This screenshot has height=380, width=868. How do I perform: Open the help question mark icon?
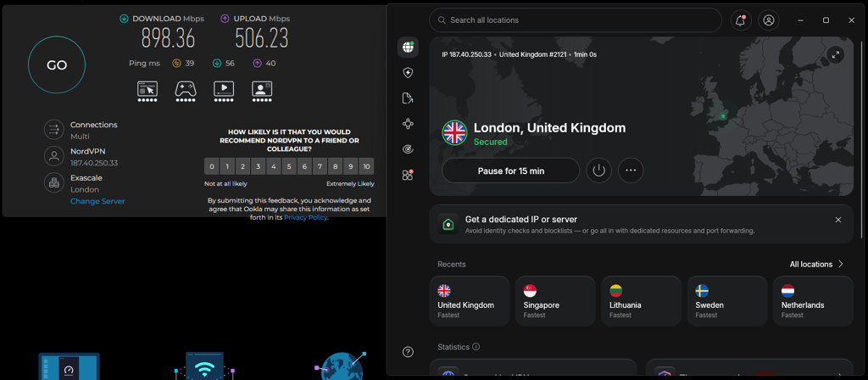coord(408,352)
